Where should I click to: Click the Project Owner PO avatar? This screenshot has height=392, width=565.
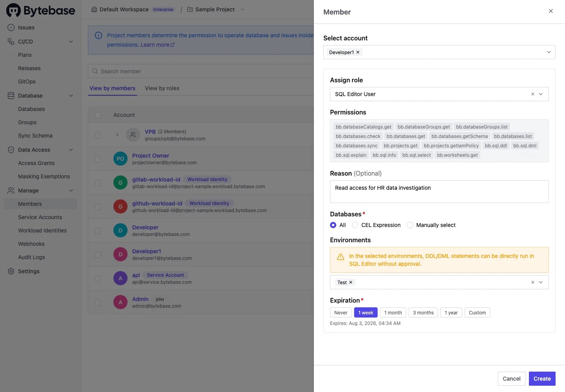coord(120,159)
